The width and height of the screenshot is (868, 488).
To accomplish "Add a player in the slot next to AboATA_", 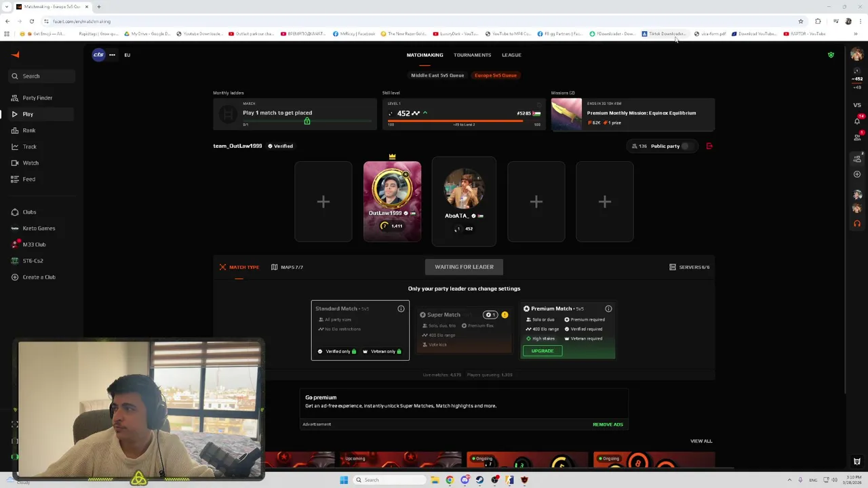I will (536, 201).
